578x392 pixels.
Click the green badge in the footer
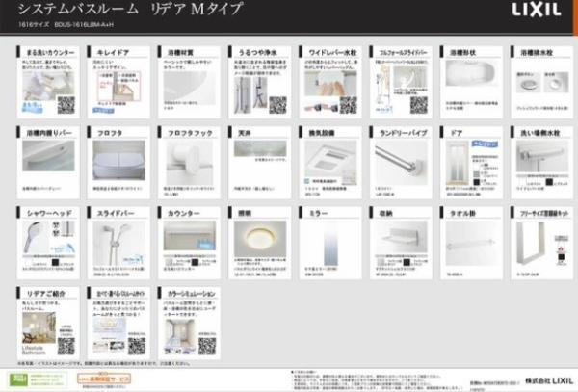click(18, 379)
